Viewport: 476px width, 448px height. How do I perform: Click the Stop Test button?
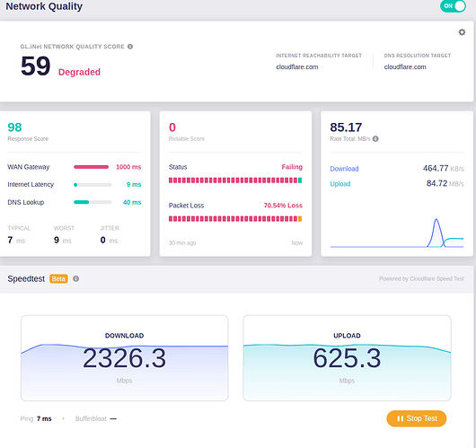pyautogui.click(x=416, y=418)
